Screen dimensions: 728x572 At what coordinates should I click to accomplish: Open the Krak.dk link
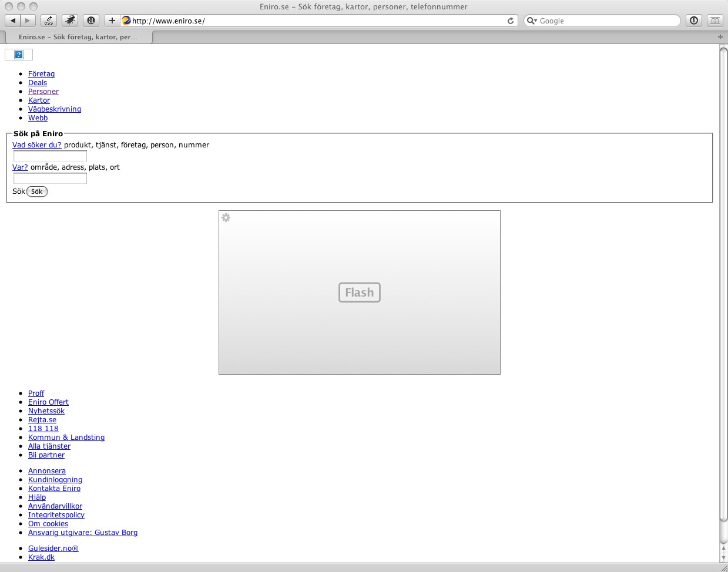coord(41,557)
